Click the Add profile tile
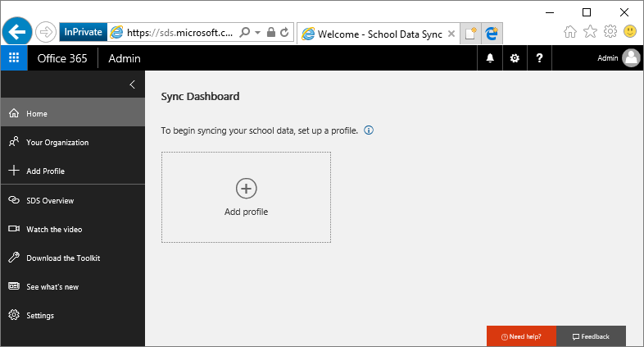This screenshot has width=644, height=347. point(246,197)
